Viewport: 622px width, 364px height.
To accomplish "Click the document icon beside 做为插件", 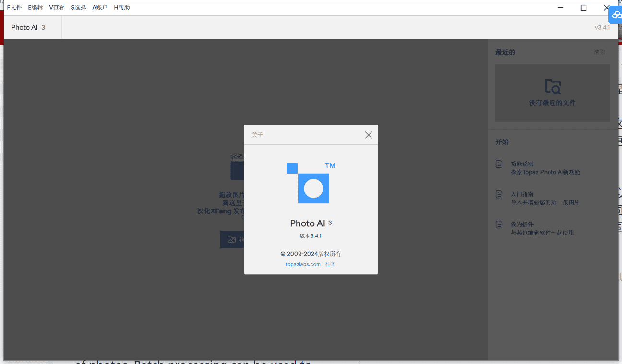I will (499, 224).
